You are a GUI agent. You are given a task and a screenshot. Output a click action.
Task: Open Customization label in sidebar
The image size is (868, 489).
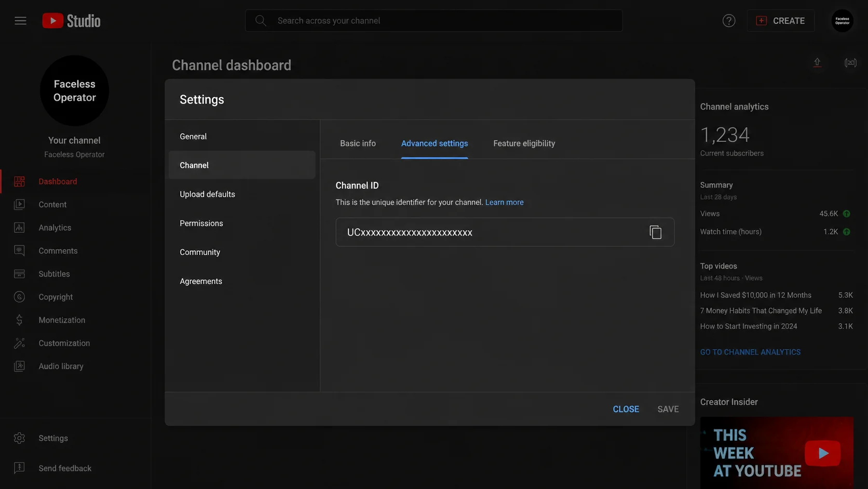pos(64,343)
